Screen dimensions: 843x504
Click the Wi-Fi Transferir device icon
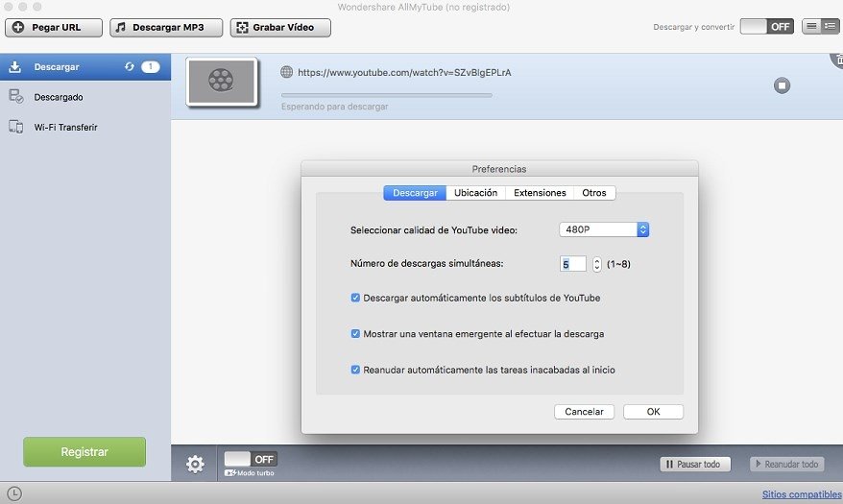16,128
